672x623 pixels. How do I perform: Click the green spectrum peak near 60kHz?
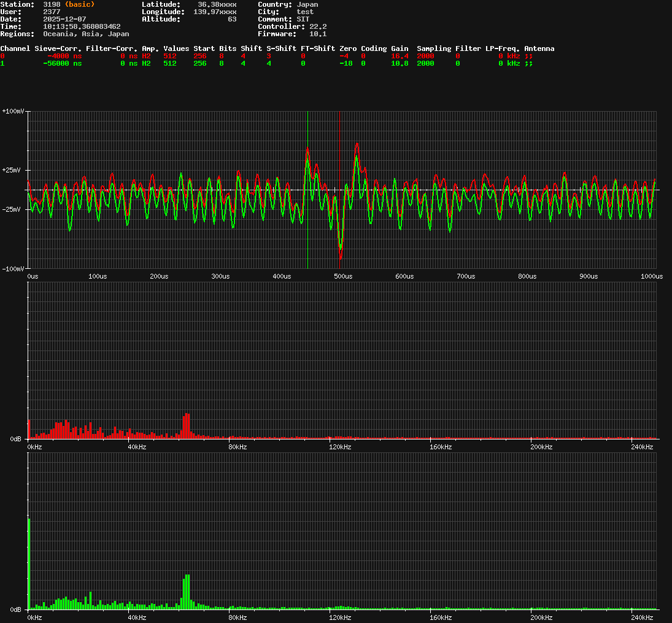pyautogui.click(x=187, y=592)
